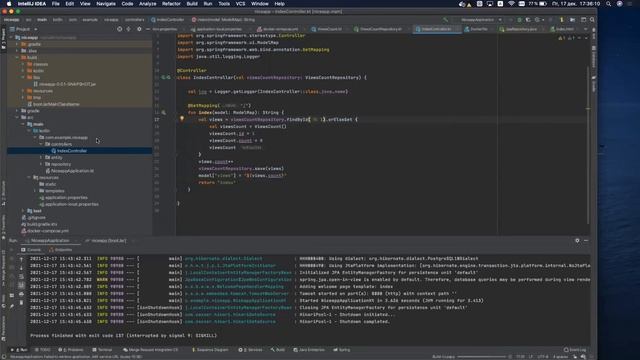Open Project panel settings gear
Image resolution: width=640 pixels, height=360 pixels.
coord(139,29)
